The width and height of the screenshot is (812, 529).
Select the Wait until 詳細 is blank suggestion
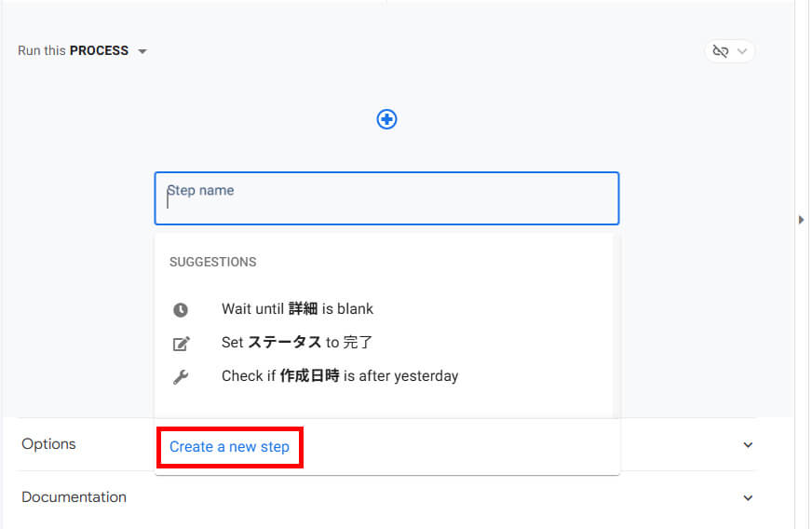tap(297, 309)
